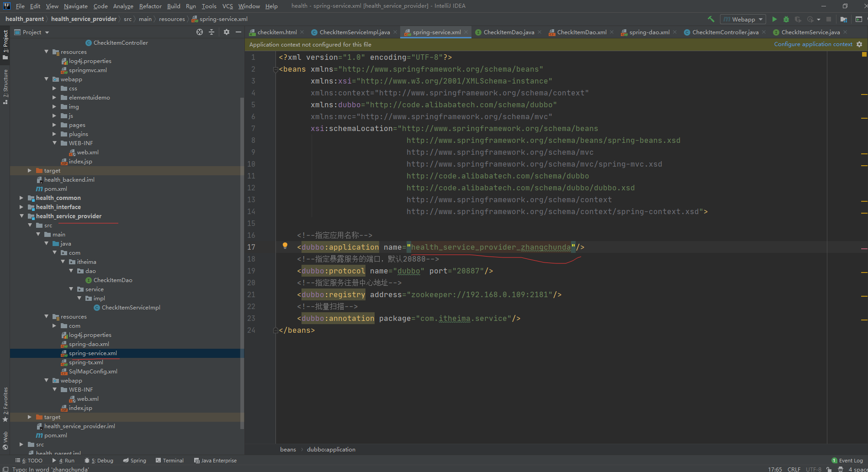Image resolution: width=868 pixels, height=472 pixels.
Task: Select spring-tx.xml in the project tree
Action: click(86, 362)
